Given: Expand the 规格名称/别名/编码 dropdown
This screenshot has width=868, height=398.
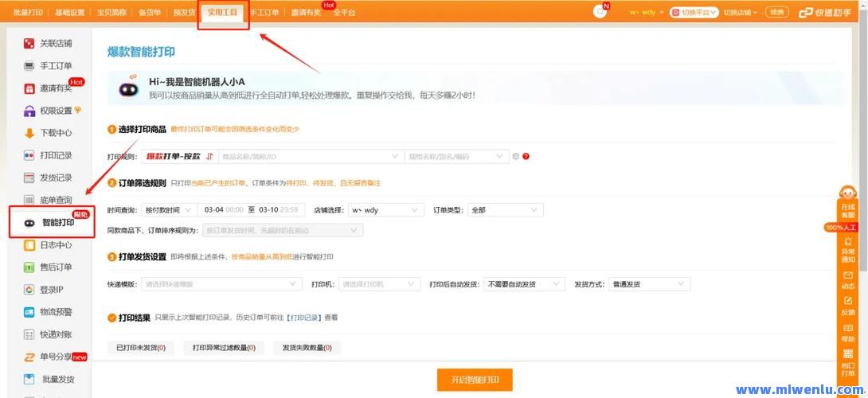Looking at the screenshot, I should click(457, 157).
